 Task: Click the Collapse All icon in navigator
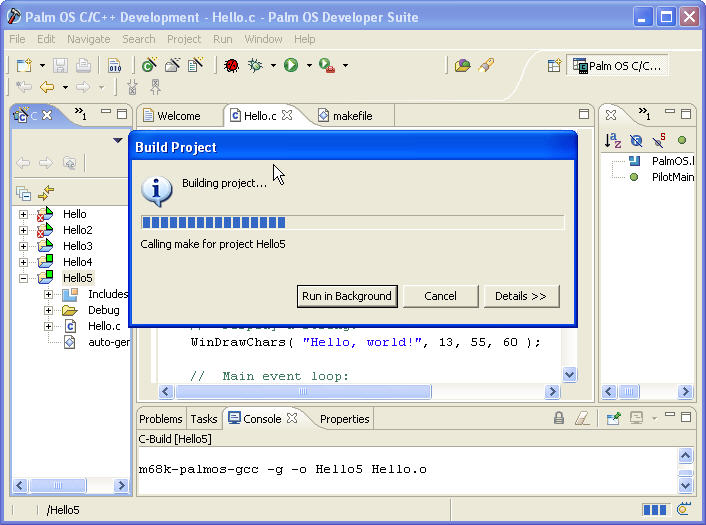point(24,193)
